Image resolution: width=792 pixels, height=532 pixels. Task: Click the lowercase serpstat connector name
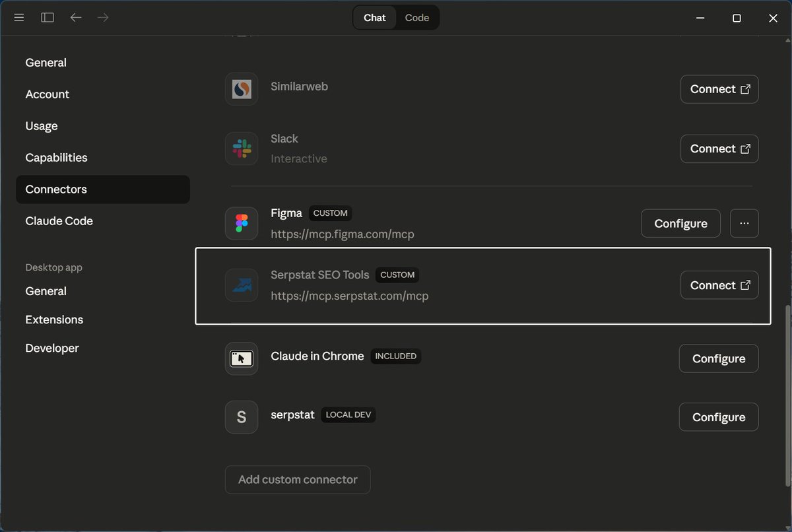(x=293, y=415)
